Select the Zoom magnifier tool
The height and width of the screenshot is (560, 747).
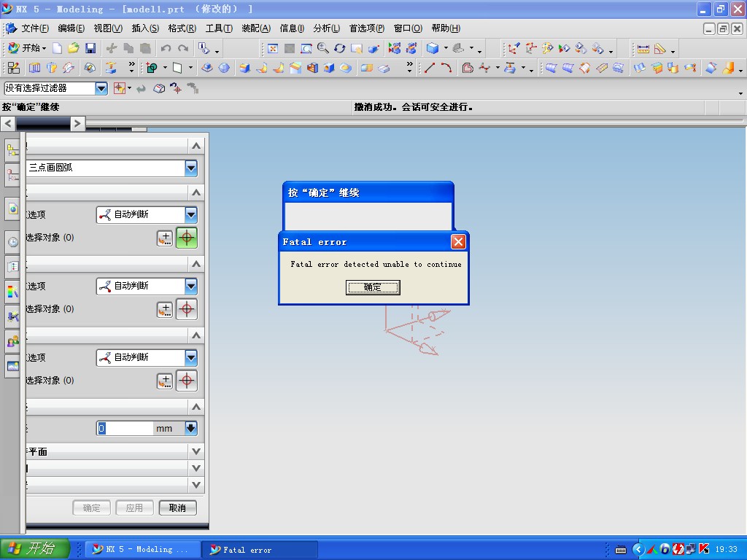pos(323,48)
